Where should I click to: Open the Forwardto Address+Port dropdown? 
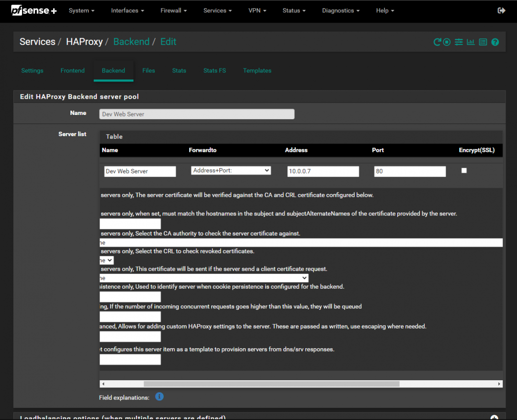[x=231, y=170]
